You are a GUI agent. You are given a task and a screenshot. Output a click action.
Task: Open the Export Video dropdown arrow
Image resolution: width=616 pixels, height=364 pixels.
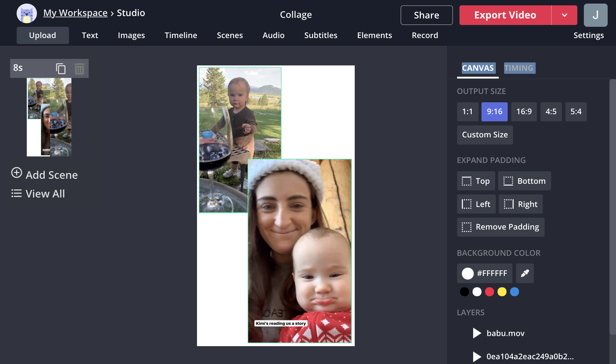point(564,15)
